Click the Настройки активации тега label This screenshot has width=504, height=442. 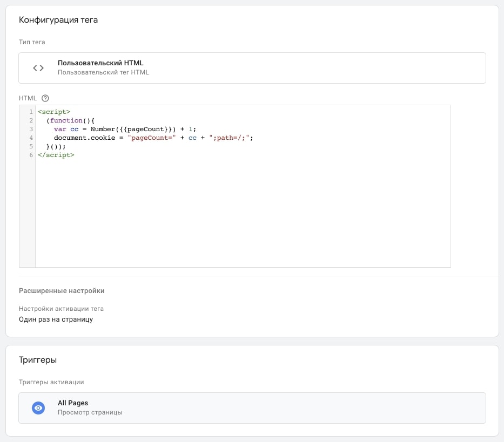62,309
